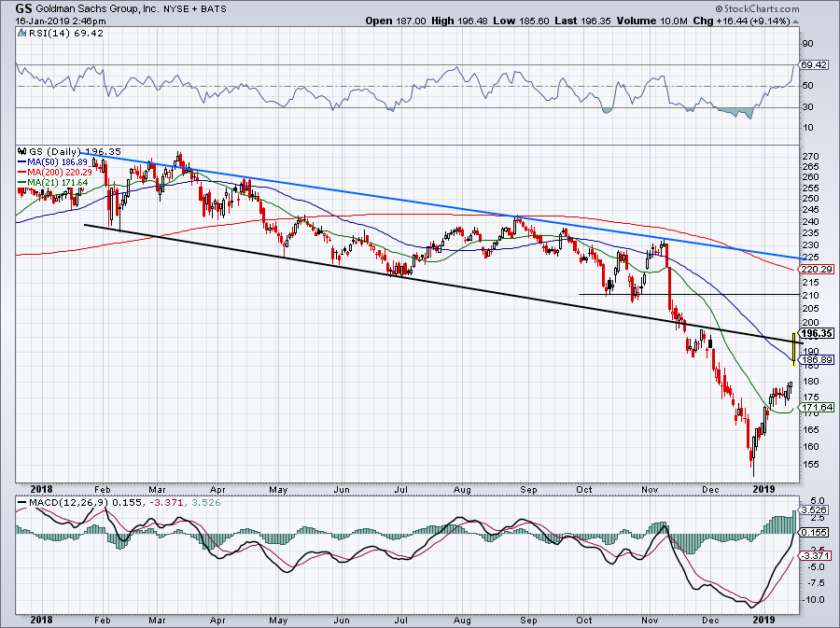The height and width of the screenshot is (628, 840).
Task: Click the green MA(21) legend color line
Action: click(x=22, y=183)
